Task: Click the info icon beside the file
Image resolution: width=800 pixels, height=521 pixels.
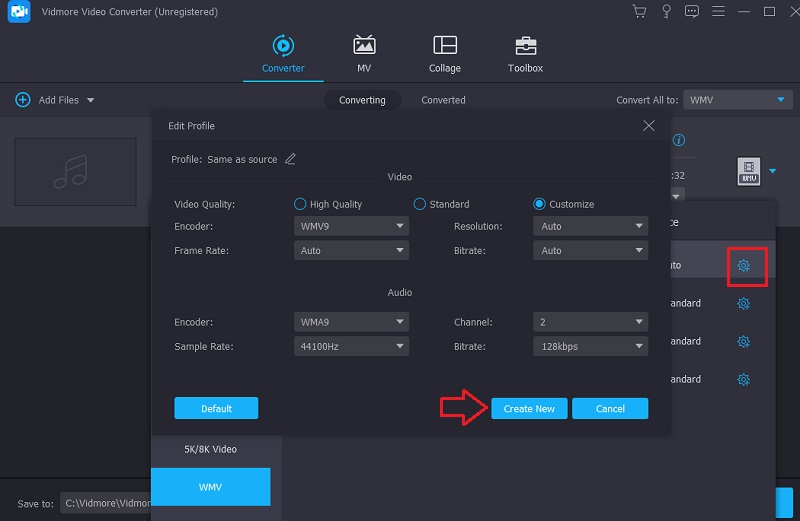Action: (x=679, y=140)
